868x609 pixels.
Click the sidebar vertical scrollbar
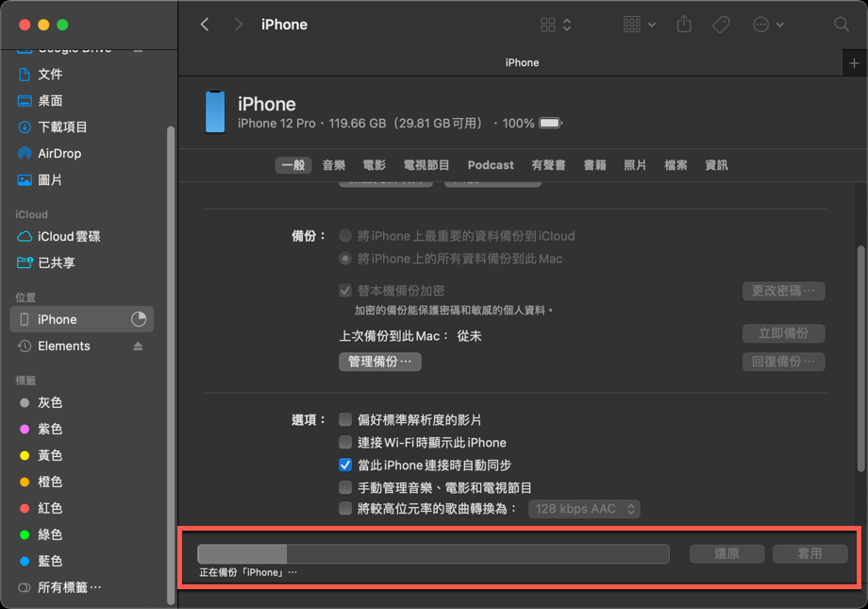tap(171, 365)
